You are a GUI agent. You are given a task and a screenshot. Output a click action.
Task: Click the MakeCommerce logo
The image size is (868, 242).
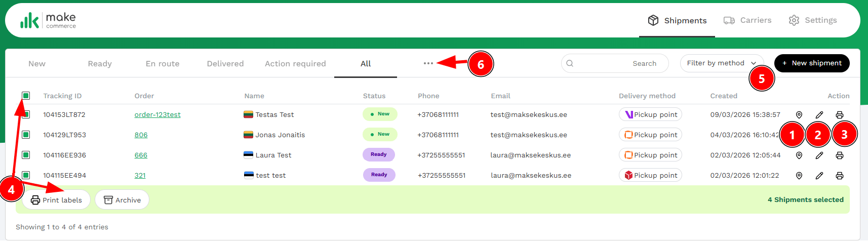click(x=48, y=20)
